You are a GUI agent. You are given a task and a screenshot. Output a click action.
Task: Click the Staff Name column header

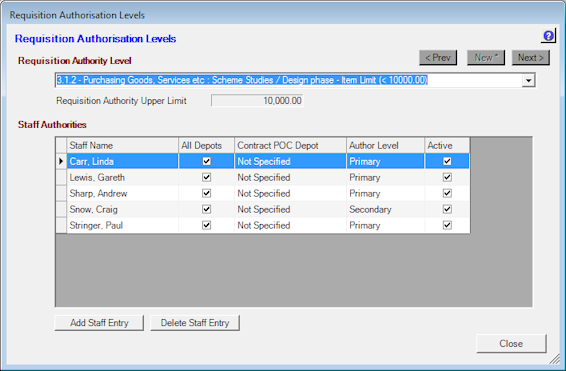pyautogui.click(x=122, y=145)
